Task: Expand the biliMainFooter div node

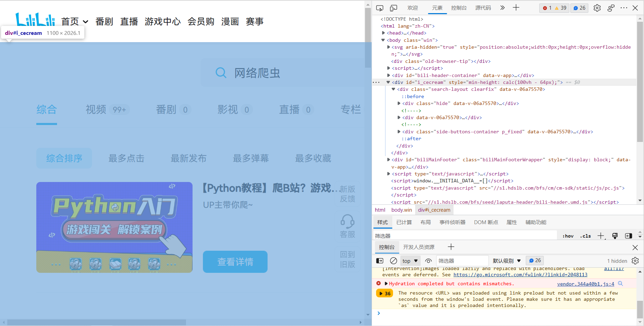Action: [x=389, y=160]
